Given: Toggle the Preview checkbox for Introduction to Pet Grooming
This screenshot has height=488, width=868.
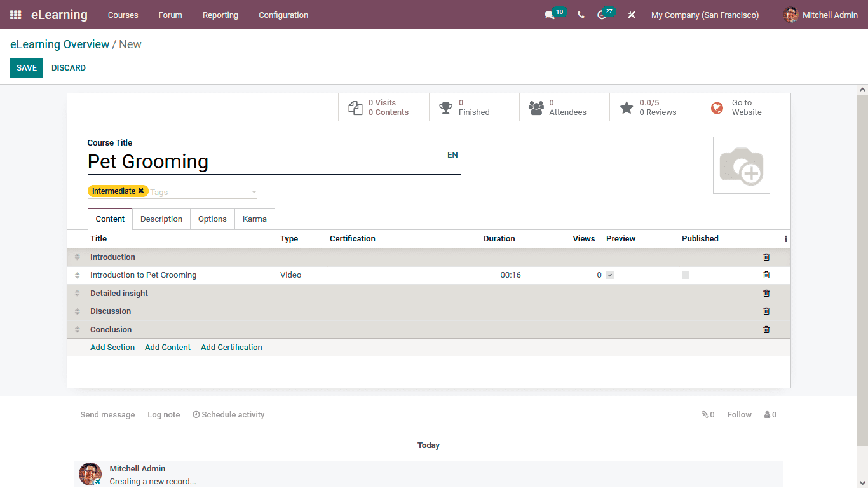Looking at the screenshot, I should point(610,274).
